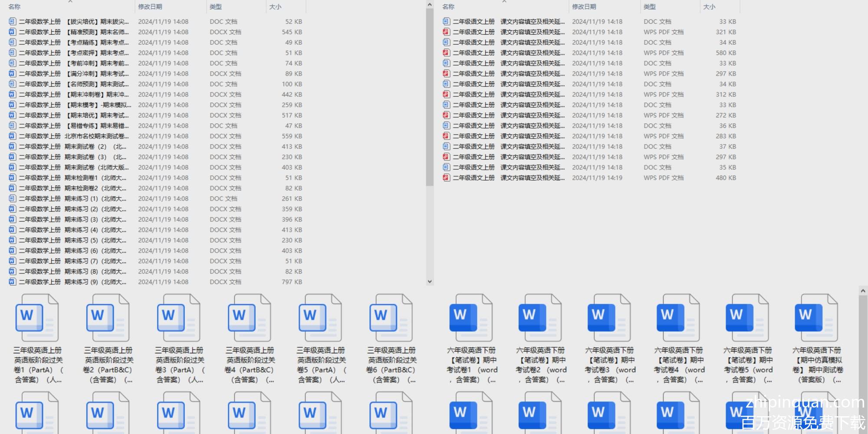Click the up arrow of the 六年级英语 pane scrollbar

[863, 290]
